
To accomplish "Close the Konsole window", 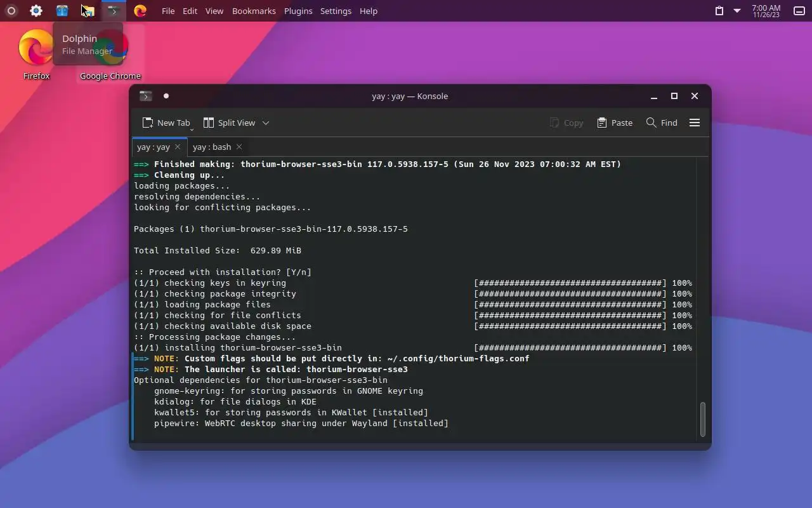I will point(695,96).
